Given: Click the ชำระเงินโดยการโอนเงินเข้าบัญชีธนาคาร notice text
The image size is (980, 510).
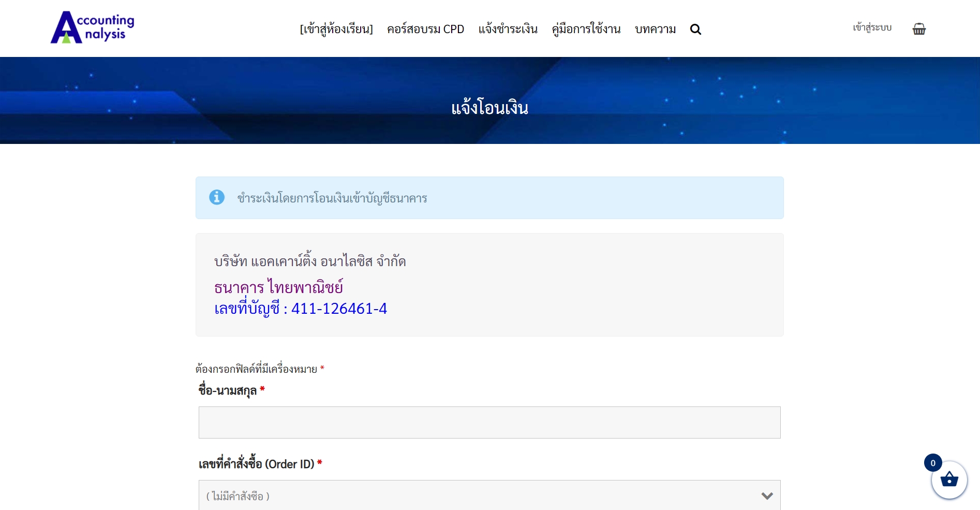Looking at the screenshot, I should (332, 198).
